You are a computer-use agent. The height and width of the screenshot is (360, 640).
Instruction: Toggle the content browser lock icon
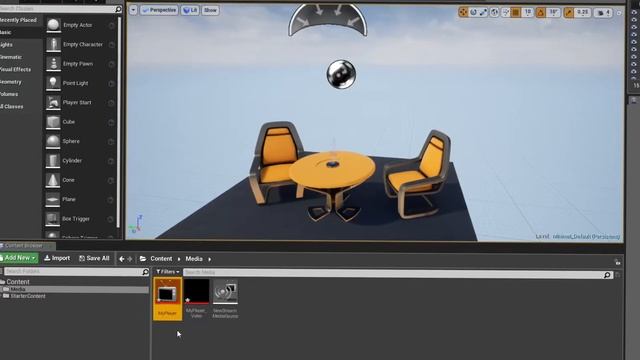617,262
